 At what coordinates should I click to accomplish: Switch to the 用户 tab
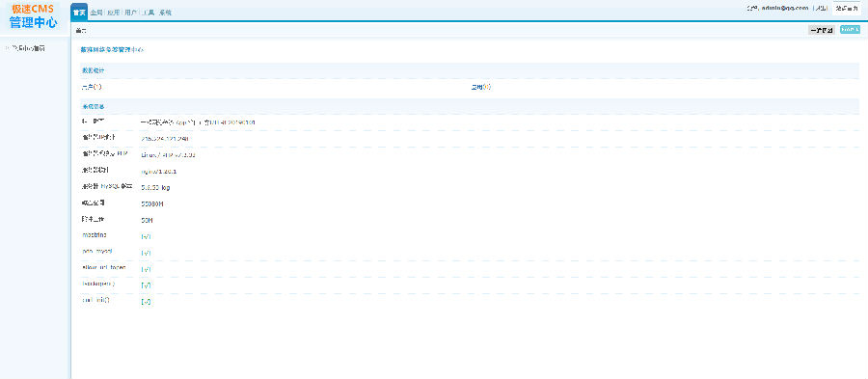130,13
